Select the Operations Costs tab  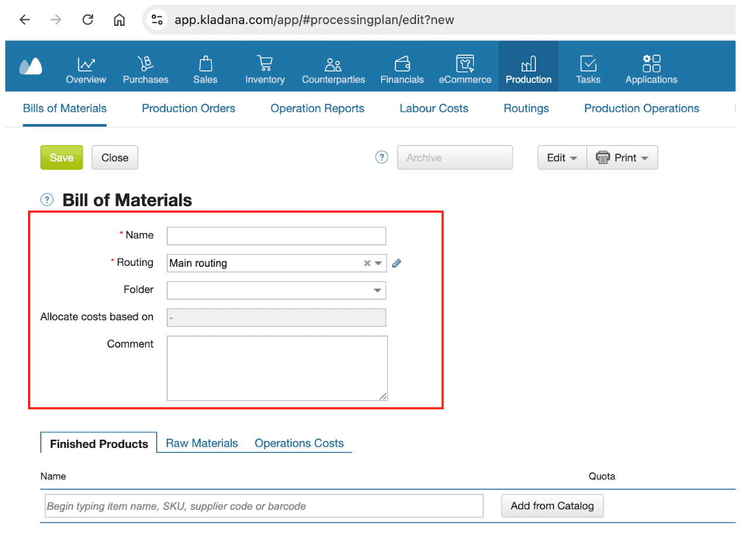click(x=299, y=443)
